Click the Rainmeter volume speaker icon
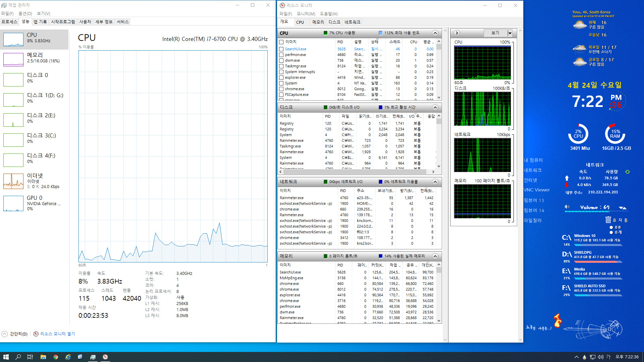The height and width of the screenshot is (362, 644). point(567,207)
